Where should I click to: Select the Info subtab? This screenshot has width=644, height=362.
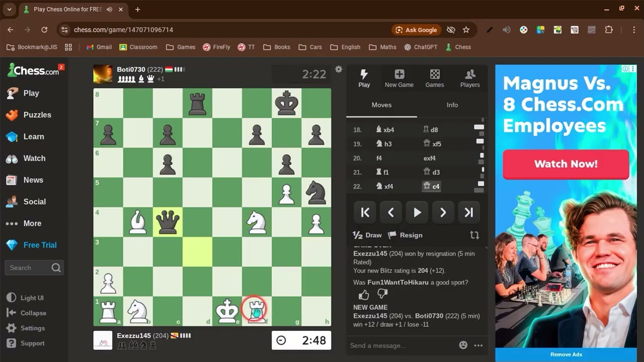452,105
